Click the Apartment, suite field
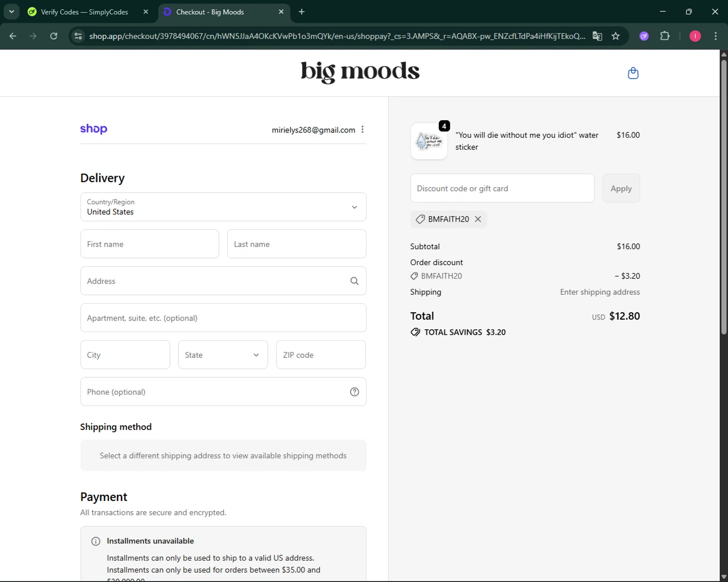 pos(223,318)
